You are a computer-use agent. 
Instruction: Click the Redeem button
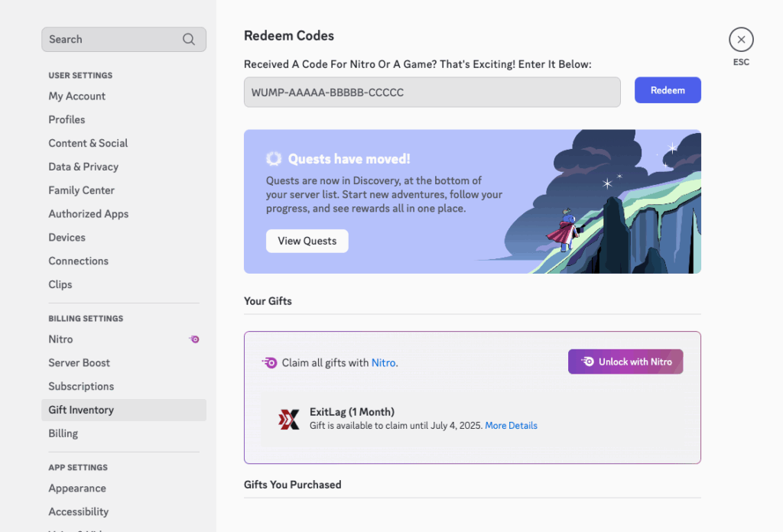pyautogui.click(x=668, y=90)
